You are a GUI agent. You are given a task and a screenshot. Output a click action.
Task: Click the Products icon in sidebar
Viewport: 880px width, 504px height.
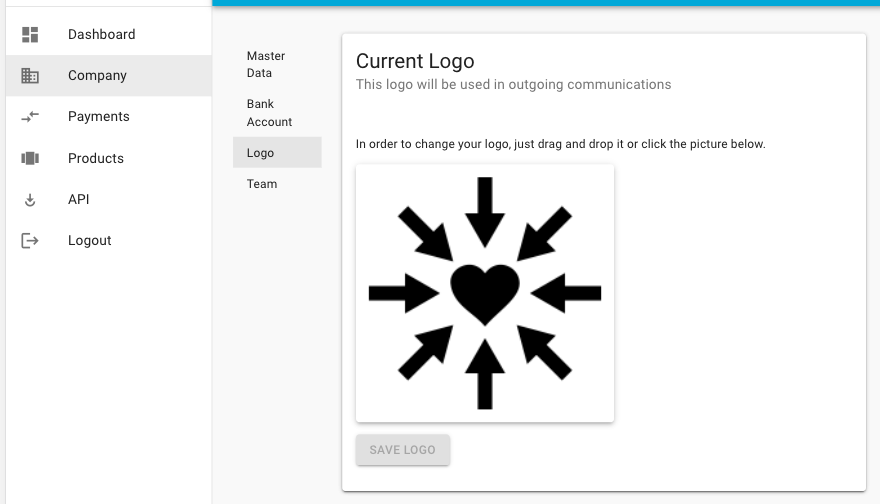[x=30, y=158]
